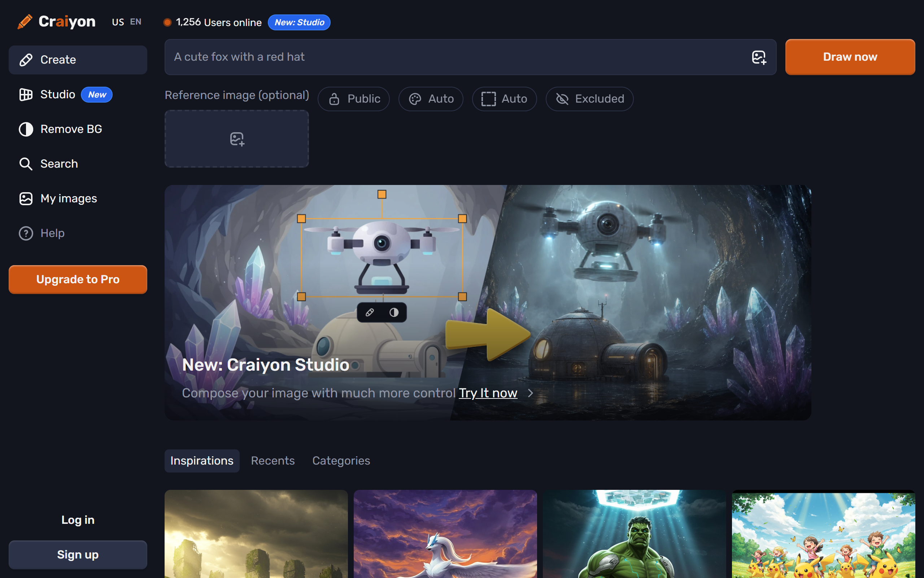Open the Pikachu kids inspiration thumbnail
This screenshot has height=578, width=924.
824,534
